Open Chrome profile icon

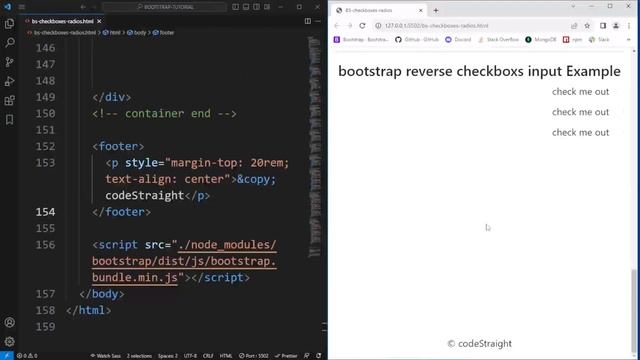point(616,25)
